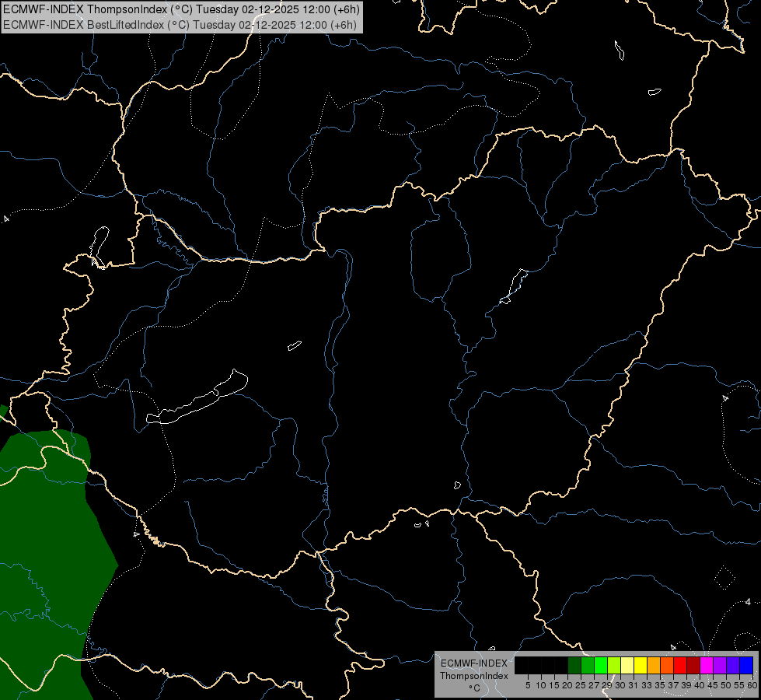Select the lime 29–30 legend swatch
Screen dimensions: 761x700
614,665
